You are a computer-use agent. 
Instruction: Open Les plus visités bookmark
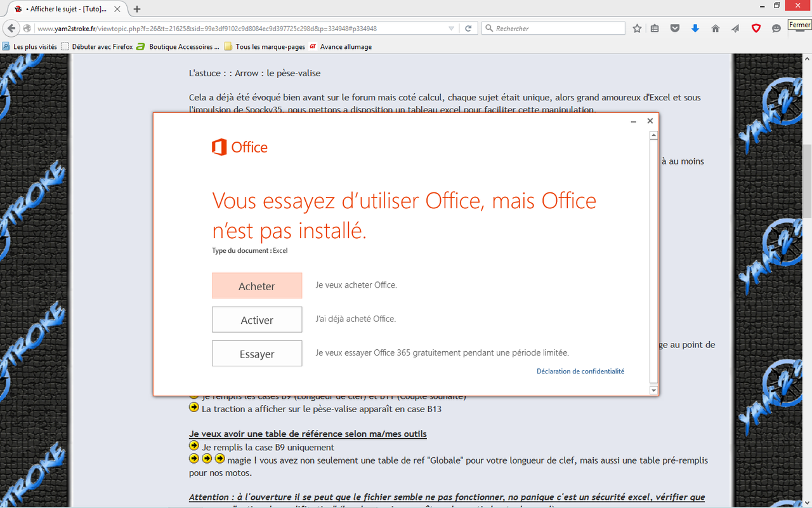tap(30, 46)
